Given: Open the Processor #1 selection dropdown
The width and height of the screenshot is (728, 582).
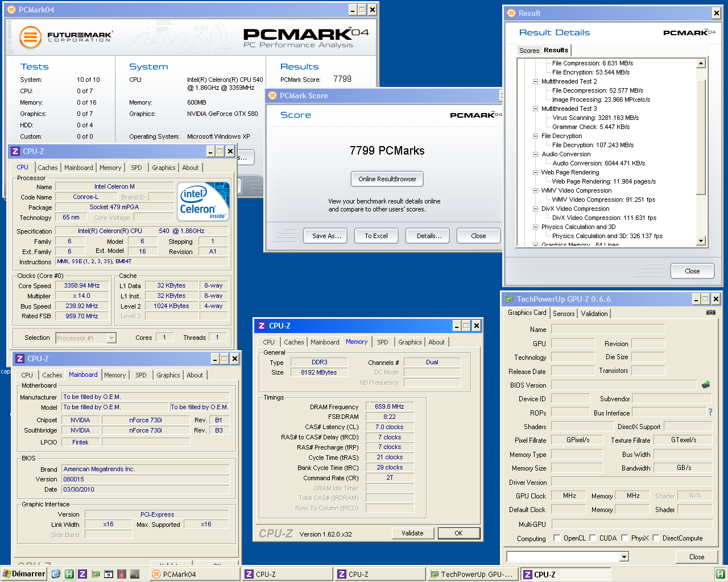Looking at the screenshot, I should (x=111, y=338).
